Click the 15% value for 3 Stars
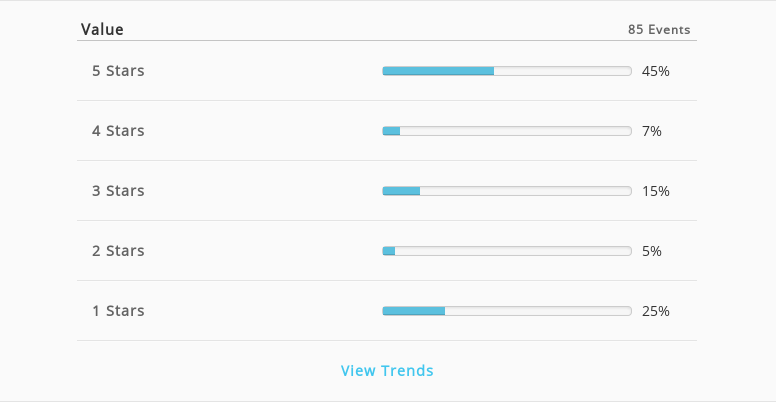 point(656,191)
